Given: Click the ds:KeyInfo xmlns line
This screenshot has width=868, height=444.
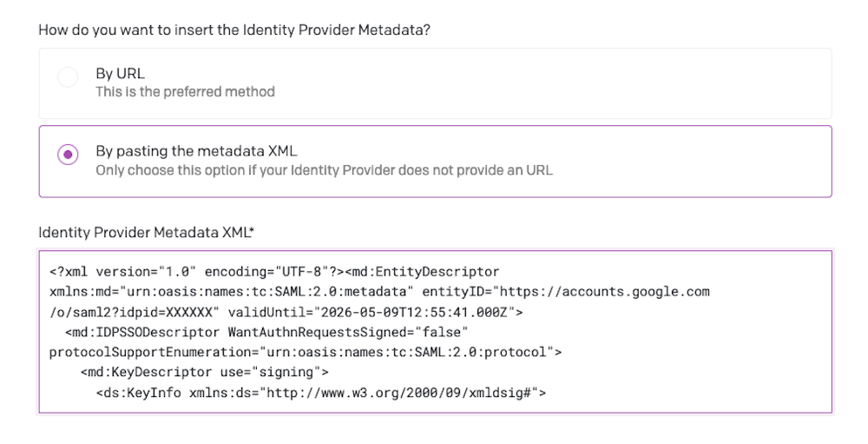Looking at the screenshot, I should 320,393.
